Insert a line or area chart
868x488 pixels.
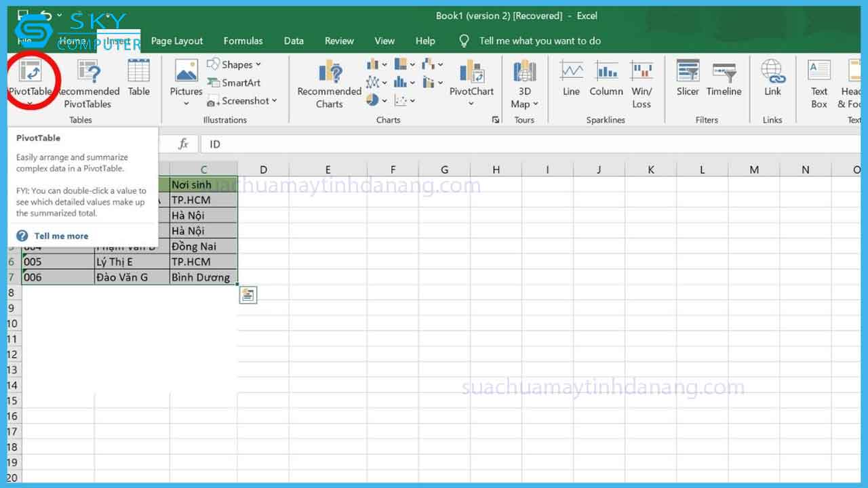tap(376, 82)
